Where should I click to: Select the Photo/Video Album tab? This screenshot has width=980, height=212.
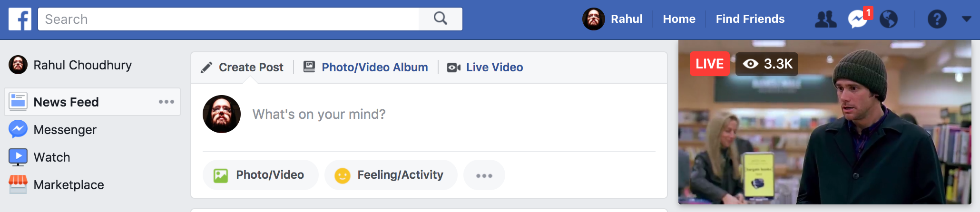tap(366, 67)
